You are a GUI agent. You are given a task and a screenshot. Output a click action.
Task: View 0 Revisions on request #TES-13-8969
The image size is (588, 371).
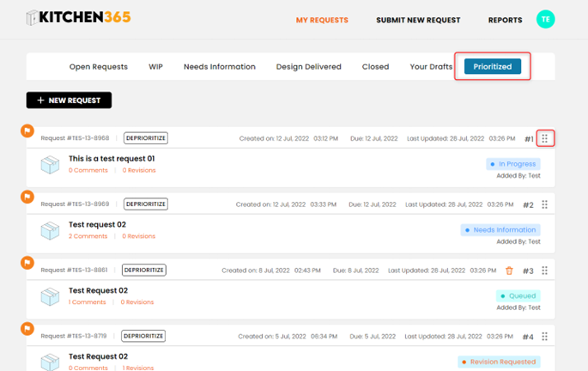coord(138,236)
